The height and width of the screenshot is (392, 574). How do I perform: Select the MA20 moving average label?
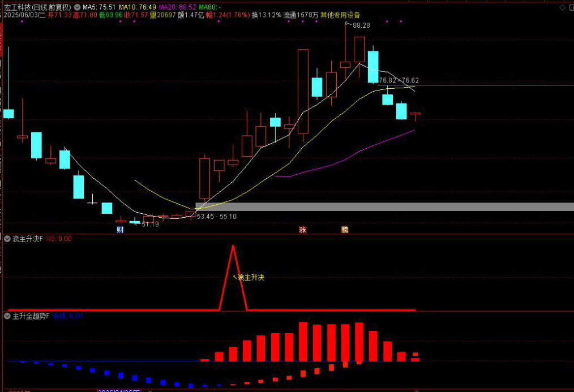click(177, 7)
